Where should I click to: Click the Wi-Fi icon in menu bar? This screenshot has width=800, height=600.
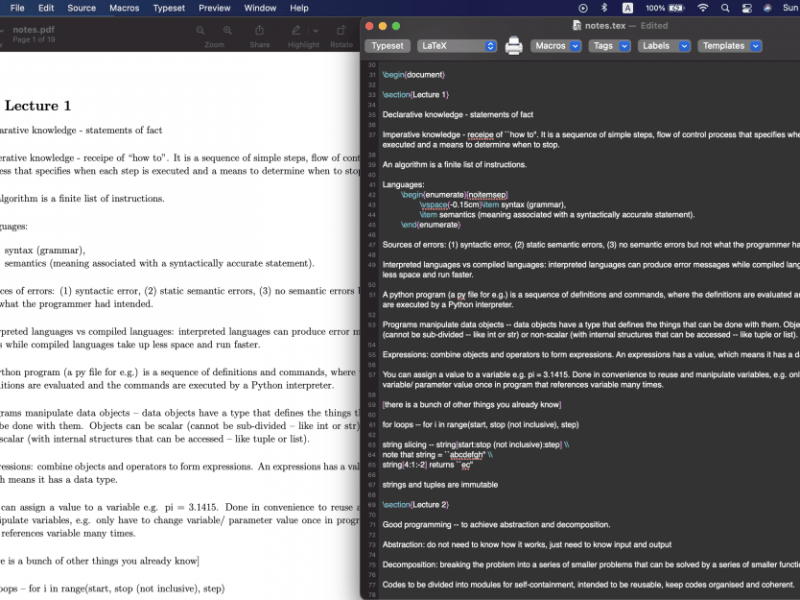point(703,8)
